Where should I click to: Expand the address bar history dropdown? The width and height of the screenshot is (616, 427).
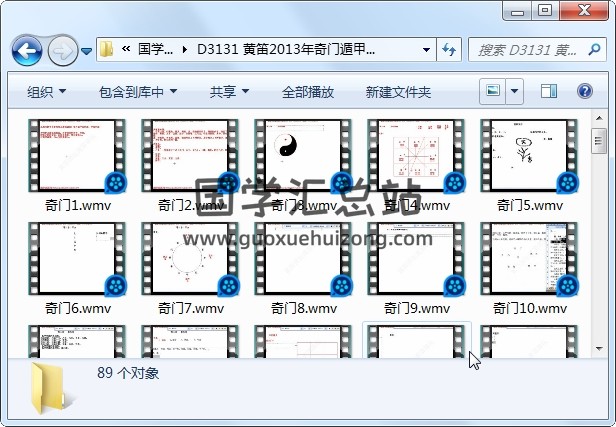point(426,50)
